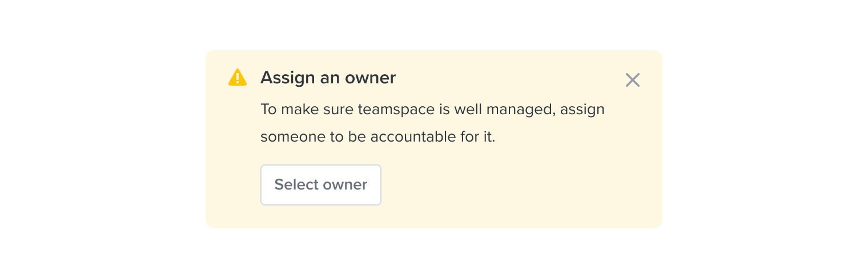868x274 pixels.
Task: Click the 'Assign an owner' heading
Action: (x=328, y=78)
